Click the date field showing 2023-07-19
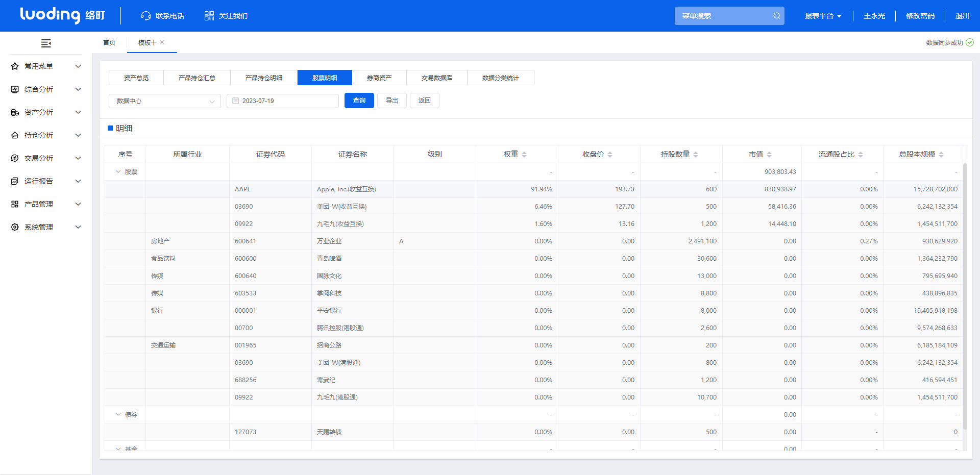 [283, 101]
